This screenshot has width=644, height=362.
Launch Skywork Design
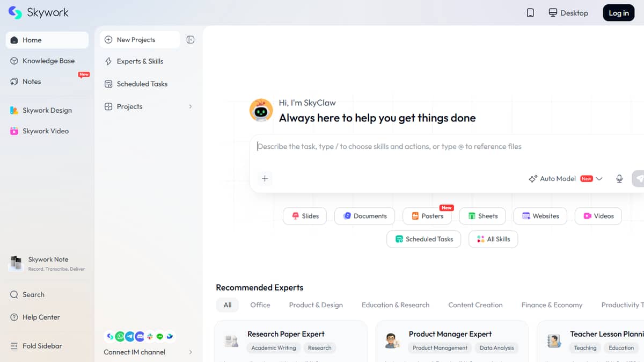(47, 110)
